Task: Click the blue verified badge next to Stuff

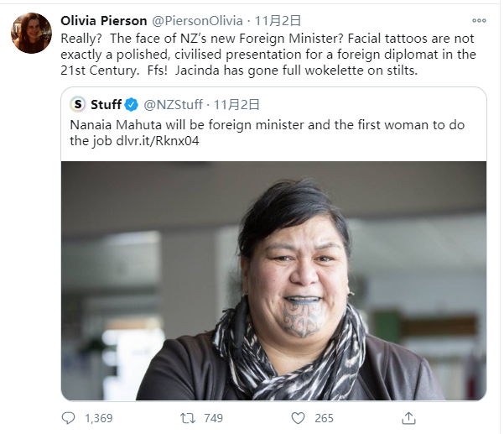Action: 132,105
